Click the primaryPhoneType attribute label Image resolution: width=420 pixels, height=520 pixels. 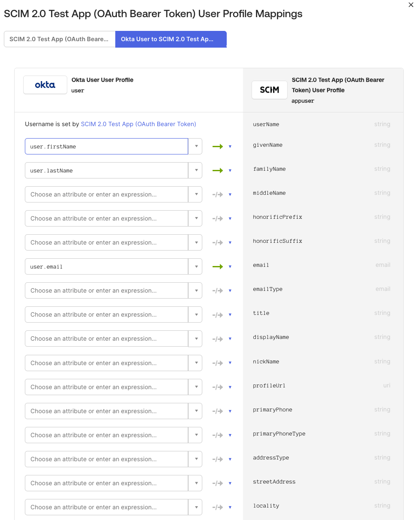(x=279, y=434)
